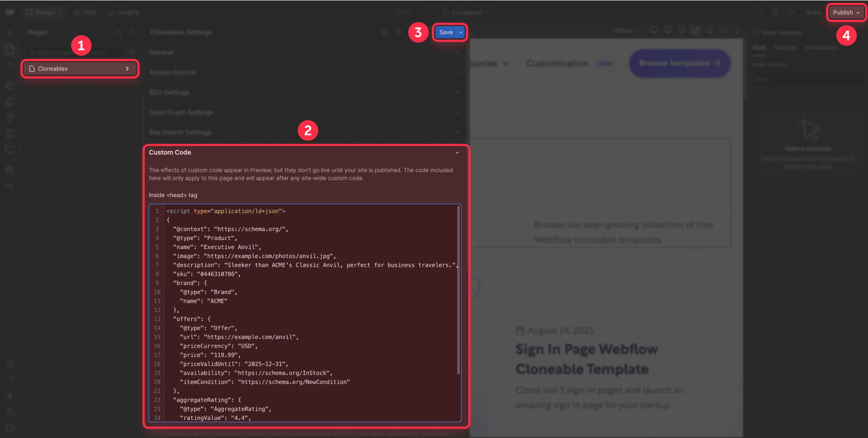
Task: Click the Save button
Action: pos(445,32)
